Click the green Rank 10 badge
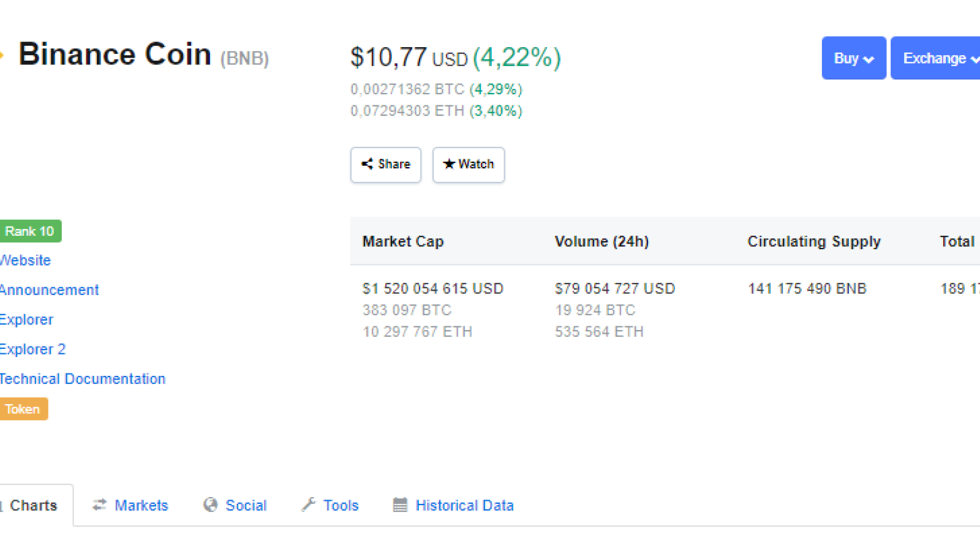The image size is (980, 551). click(30, 231)
